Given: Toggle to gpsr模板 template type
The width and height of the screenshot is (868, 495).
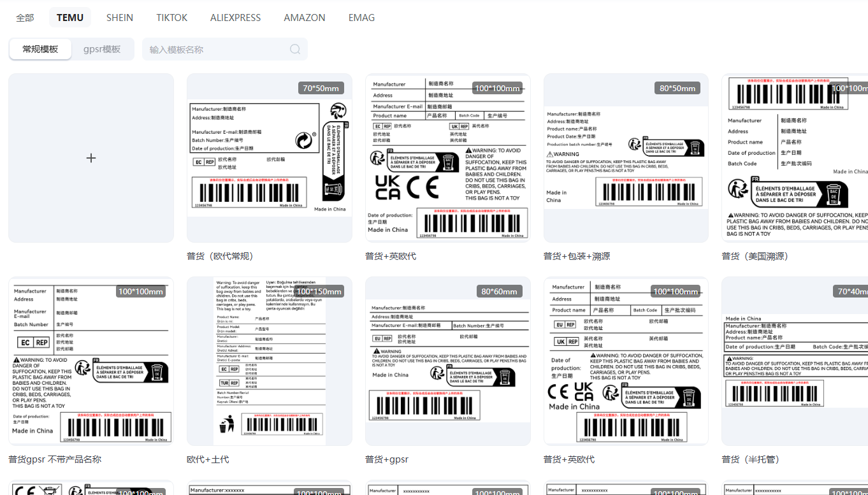Looking at the screenshot, I should point(102,49).
